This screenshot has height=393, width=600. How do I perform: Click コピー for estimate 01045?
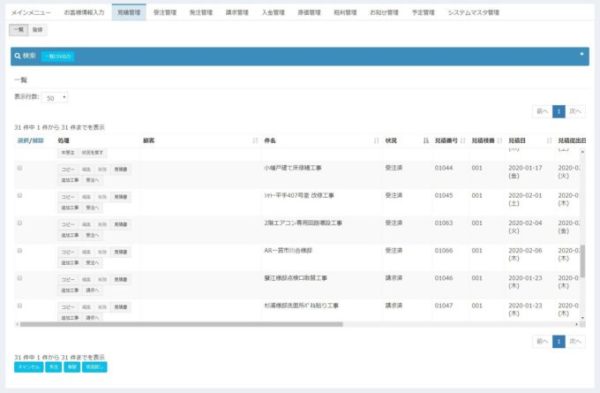[68, 197]
